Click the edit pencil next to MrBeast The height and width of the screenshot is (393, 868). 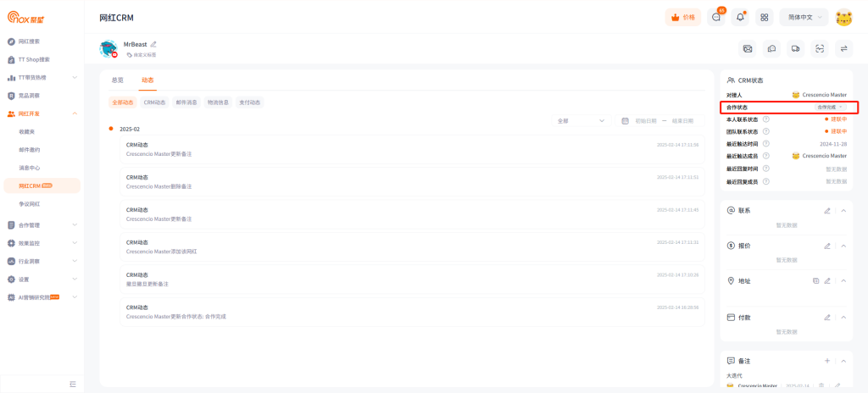click(x=153, y=44)
